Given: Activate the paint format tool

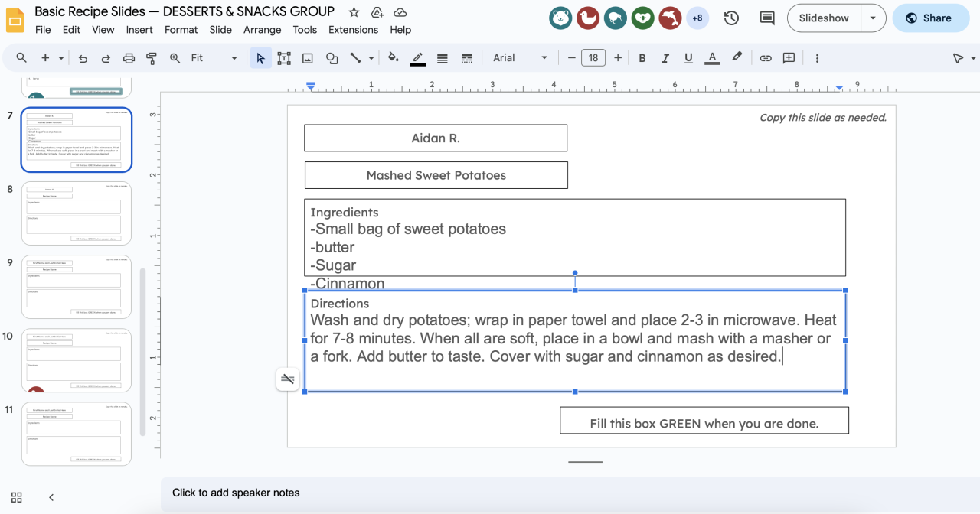Looking at the screenshot, I should [152, 58].
